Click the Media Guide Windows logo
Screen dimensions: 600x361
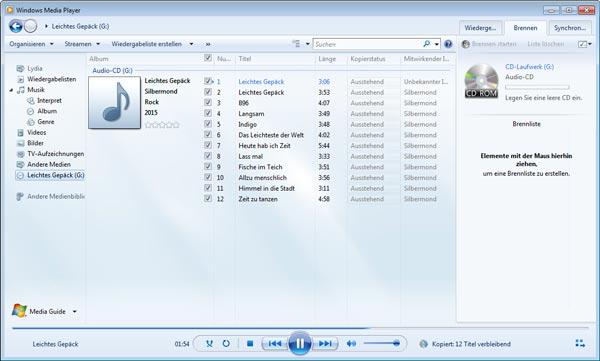[19, 310]
